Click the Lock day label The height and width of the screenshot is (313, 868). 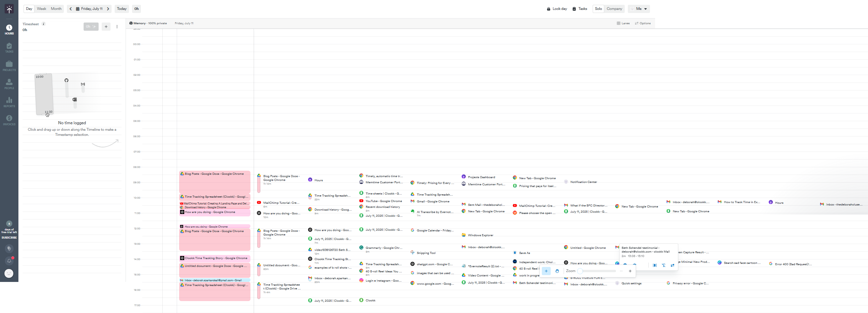560,9
